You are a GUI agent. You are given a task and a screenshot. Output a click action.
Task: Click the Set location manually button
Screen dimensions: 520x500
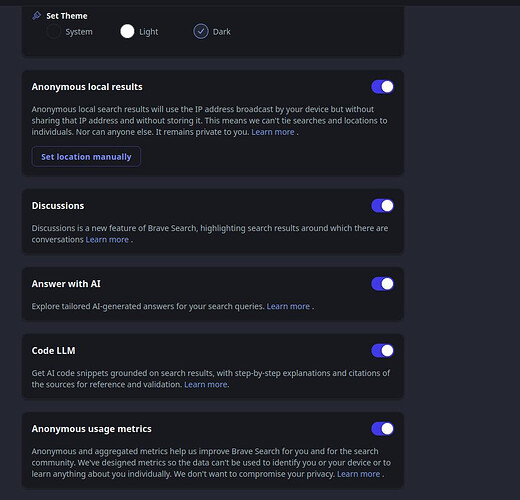point(86,157)
